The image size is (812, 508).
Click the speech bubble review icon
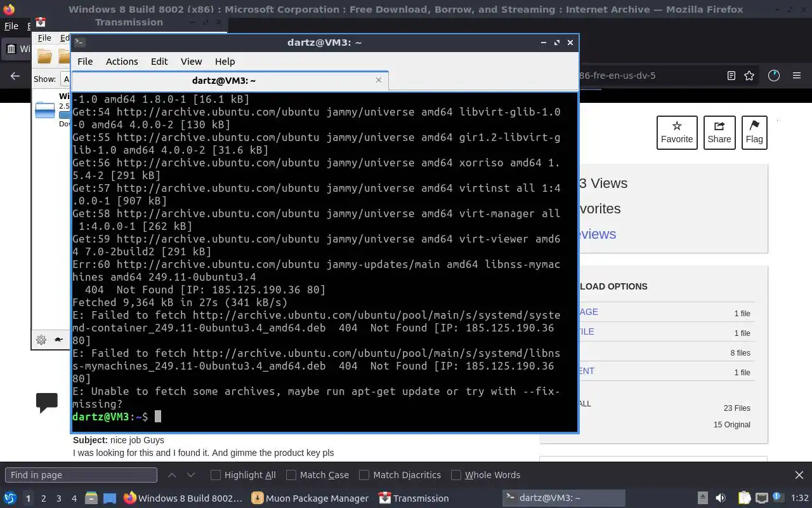pos(47,403)
